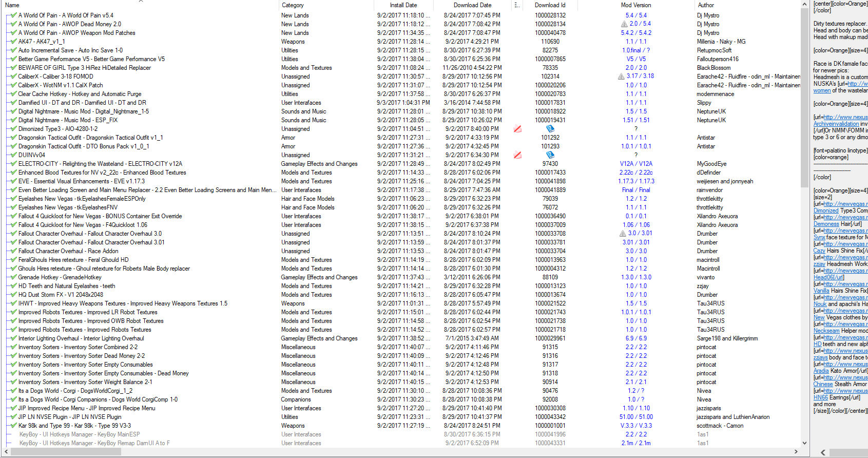The height and width of the screenshot is (458, 868).
Task: Sort by the Download Id column header
Action: (550, 5)
